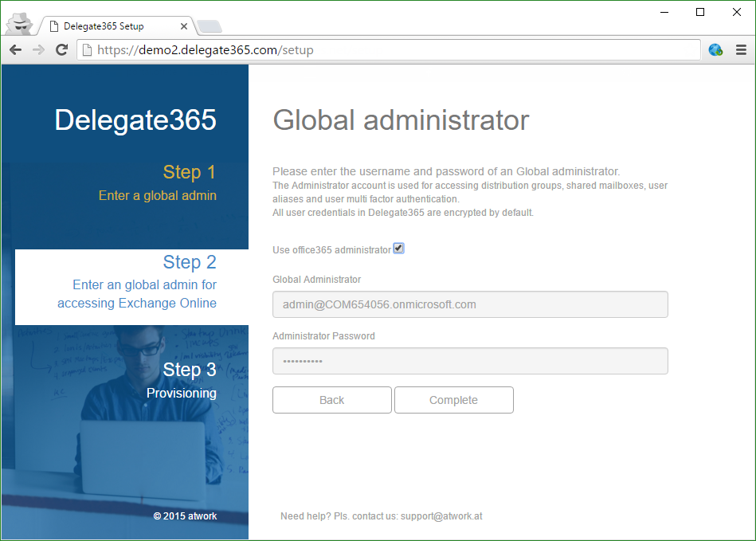This screenshot has height=541, width=756.
Task: Click the Administrator Password label
Action: [x=323, y=336]
